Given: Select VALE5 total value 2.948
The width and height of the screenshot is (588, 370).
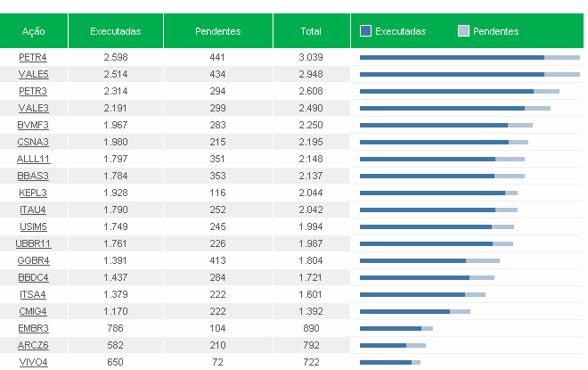Looking at the screenshot, I should (x=311, y=74).
